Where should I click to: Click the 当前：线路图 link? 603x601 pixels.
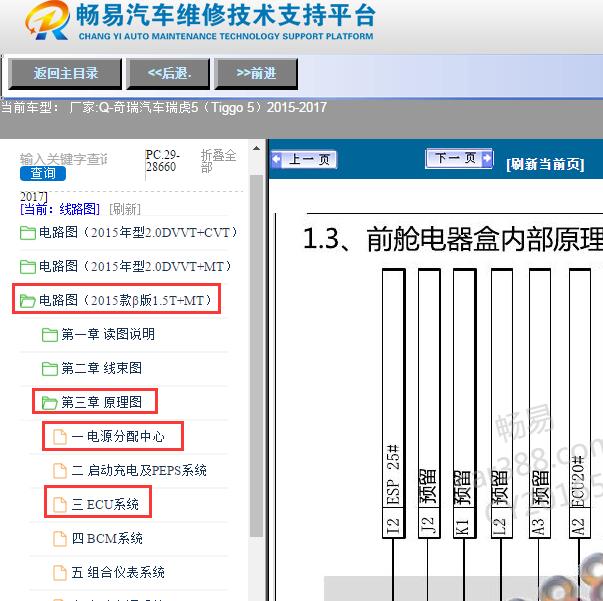tap(60, 209)
